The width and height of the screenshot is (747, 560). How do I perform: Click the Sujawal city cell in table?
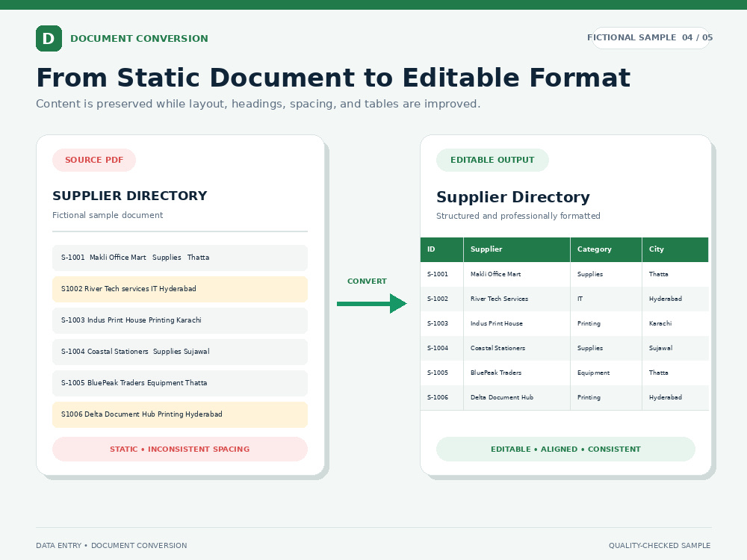coord(675,349)
